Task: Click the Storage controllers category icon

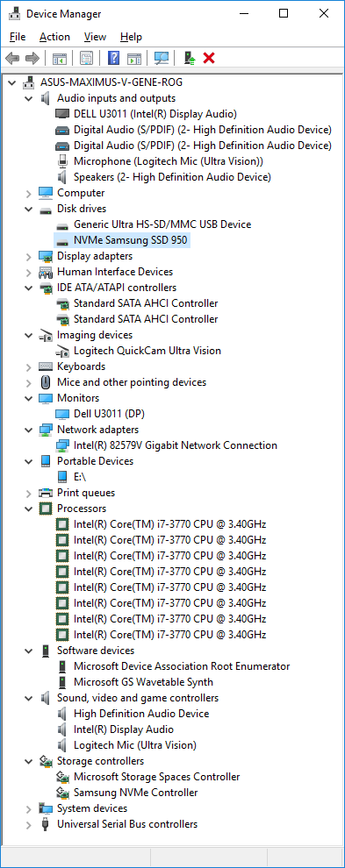Action: pos(46,761)
